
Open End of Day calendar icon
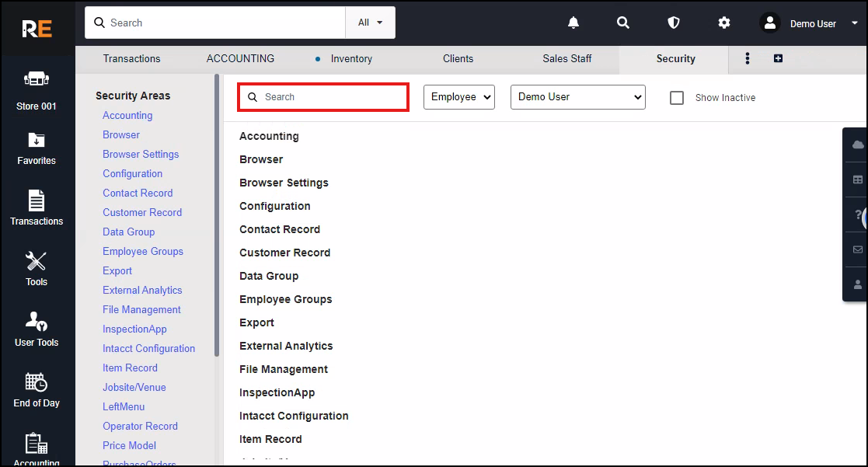click(x=37, y=389)
